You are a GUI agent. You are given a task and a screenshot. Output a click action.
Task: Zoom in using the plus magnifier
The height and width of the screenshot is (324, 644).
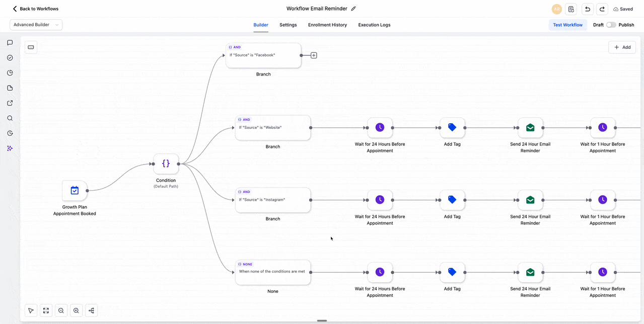click(x=76, y=310)
